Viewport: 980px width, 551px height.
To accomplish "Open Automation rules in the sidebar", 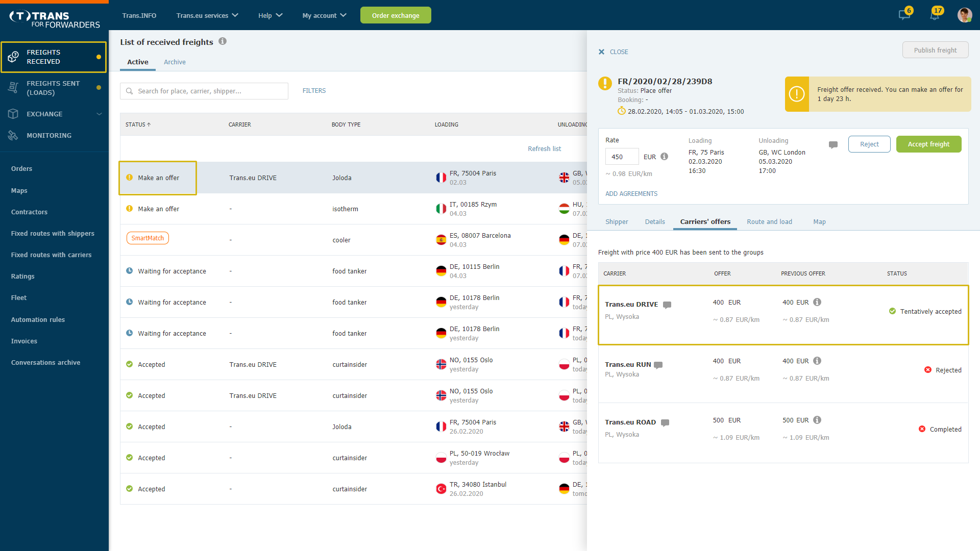I will click(38, 320).
